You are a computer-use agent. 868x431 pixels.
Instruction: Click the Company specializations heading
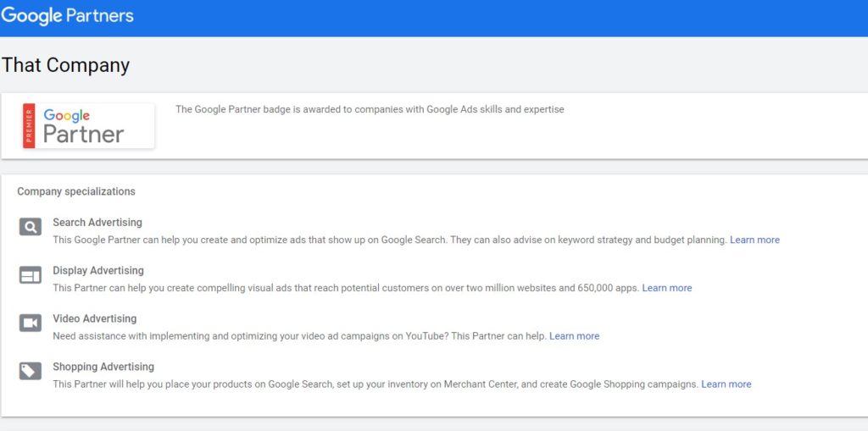click(x=76, y=191)
